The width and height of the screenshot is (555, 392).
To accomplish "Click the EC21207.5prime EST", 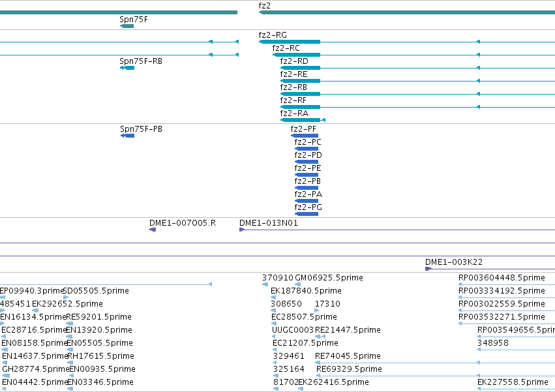I will click(x=275, y=350).
